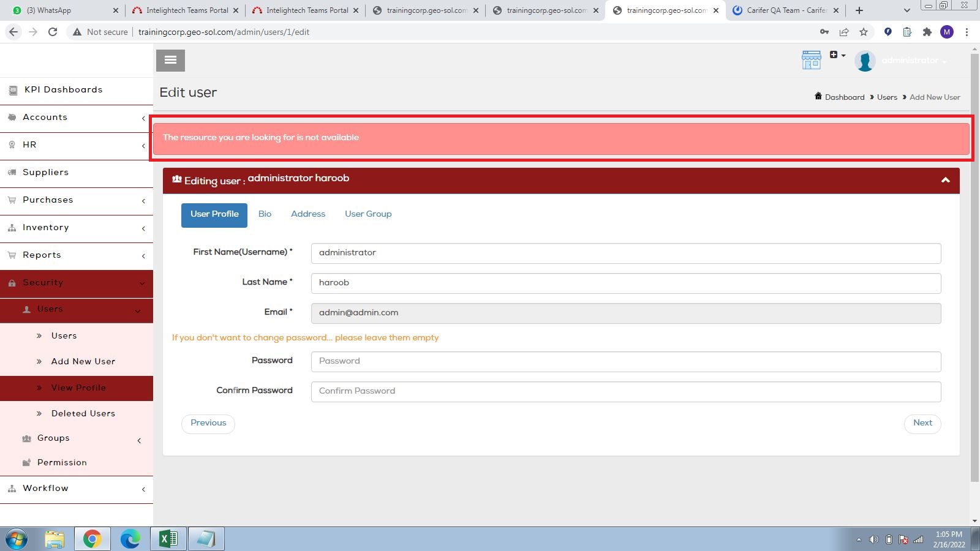This screenshot has width=980, height=551.
Task: Switch to the Address tab
Action: [x=308, y=214]
